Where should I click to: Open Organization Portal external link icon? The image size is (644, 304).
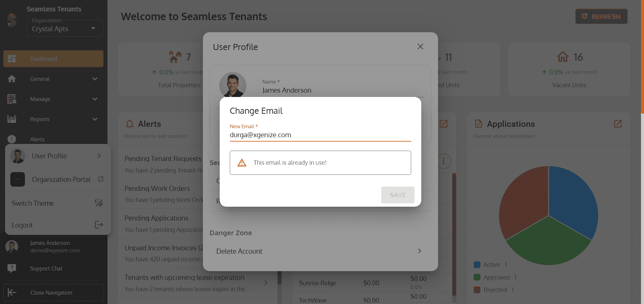(101, 179)
